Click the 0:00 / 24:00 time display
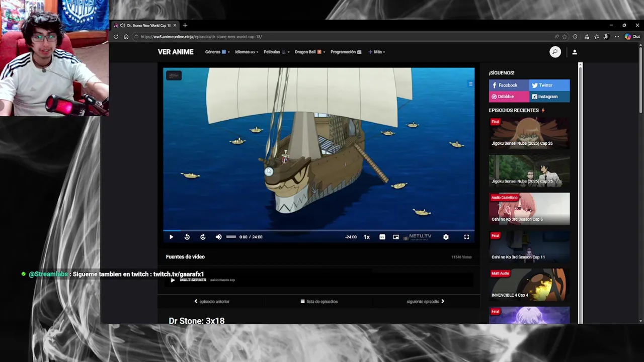This screenshot has width=644, height=362. [251, 237]
